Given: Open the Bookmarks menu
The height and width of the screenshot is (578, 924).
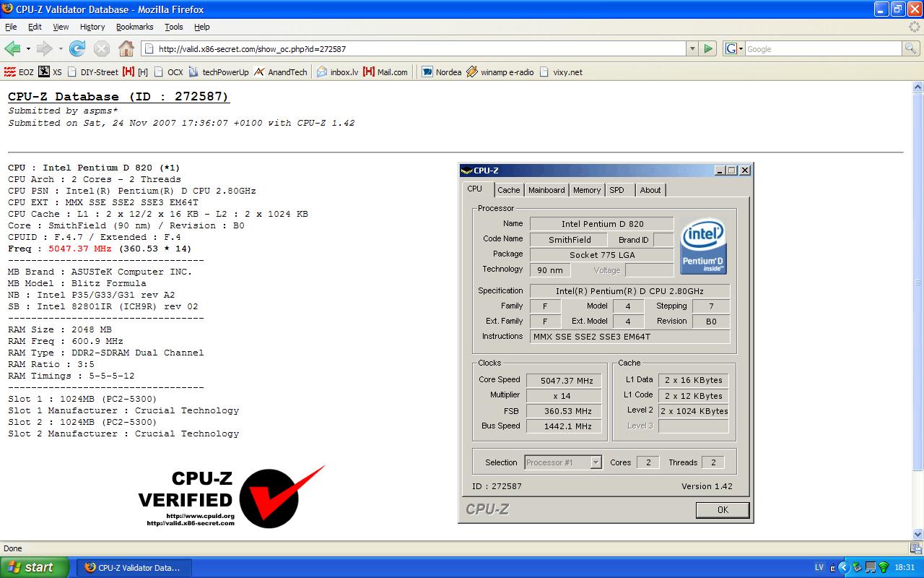Looking at the screenshot, I should pos(134,27).
